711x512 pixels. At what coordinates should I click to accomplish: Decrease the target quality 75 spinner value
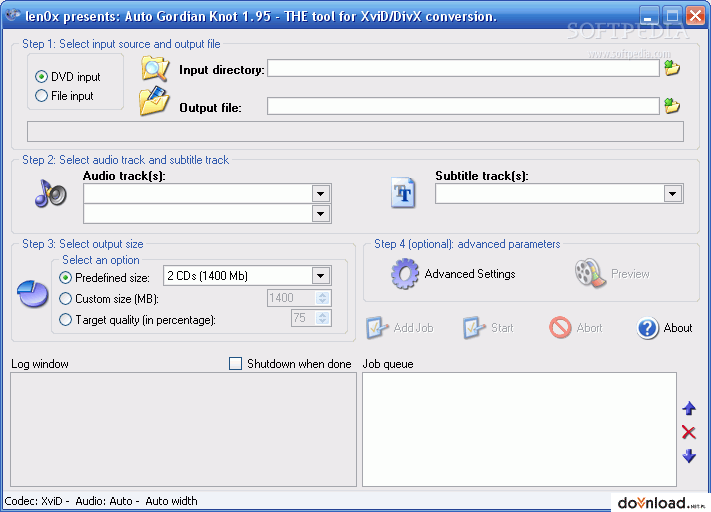coord(323,321)
